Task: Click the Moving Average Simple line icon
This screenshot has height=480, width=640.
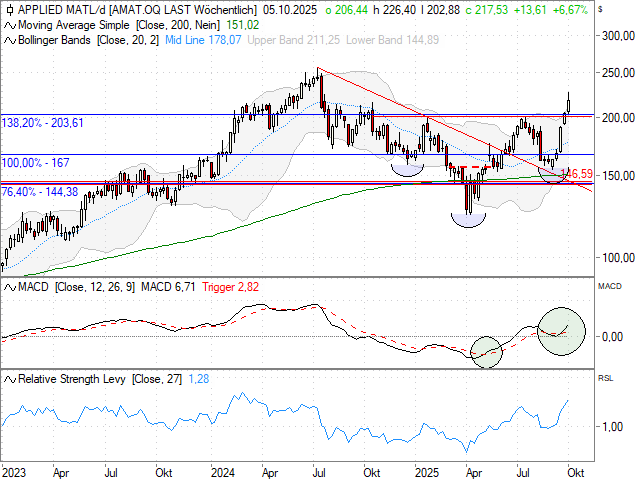Action: tap(9, 23)
